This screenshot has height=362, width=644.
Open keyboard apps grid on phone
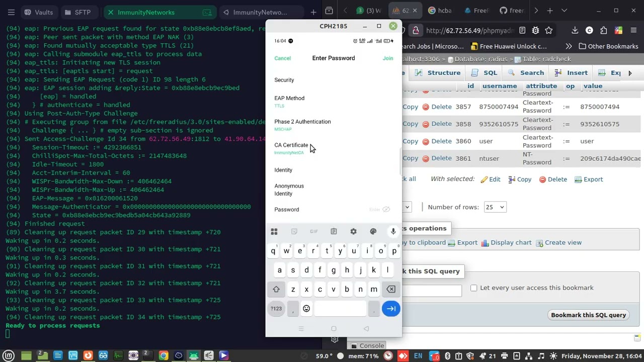(274, 231)
